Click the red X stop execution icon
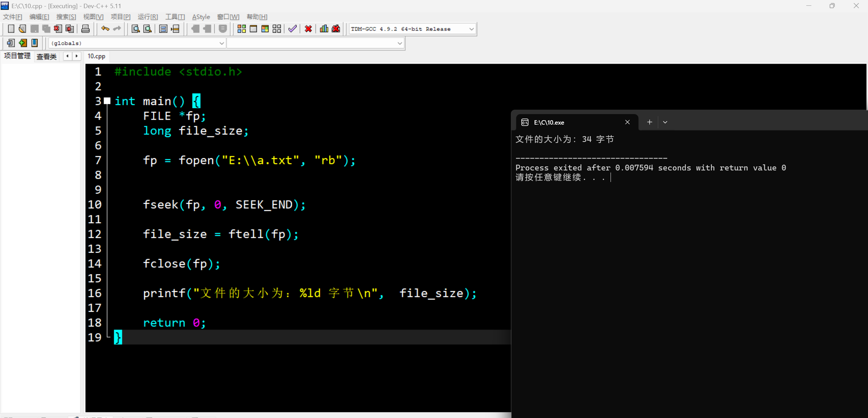 click(308, 29)
